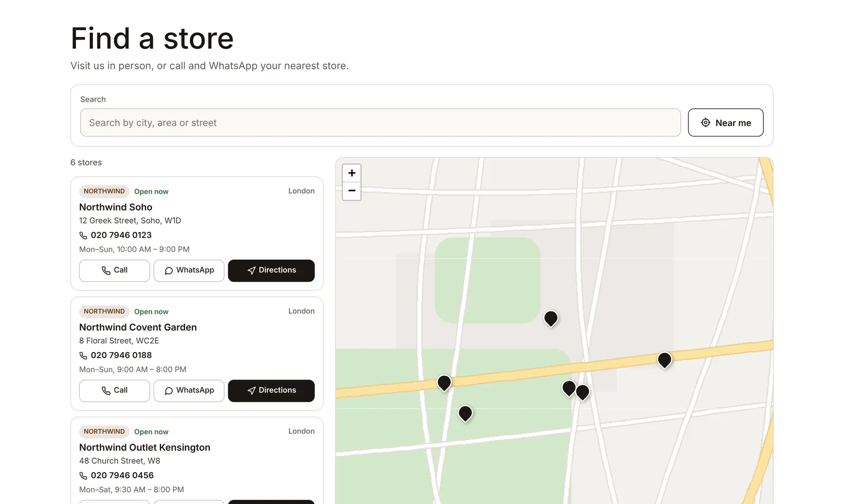Image resolution: width=844 pixels, height=504 pixels.
Task: Click the London label on the Covent Garden card
Action: click(x=301, y=311)
